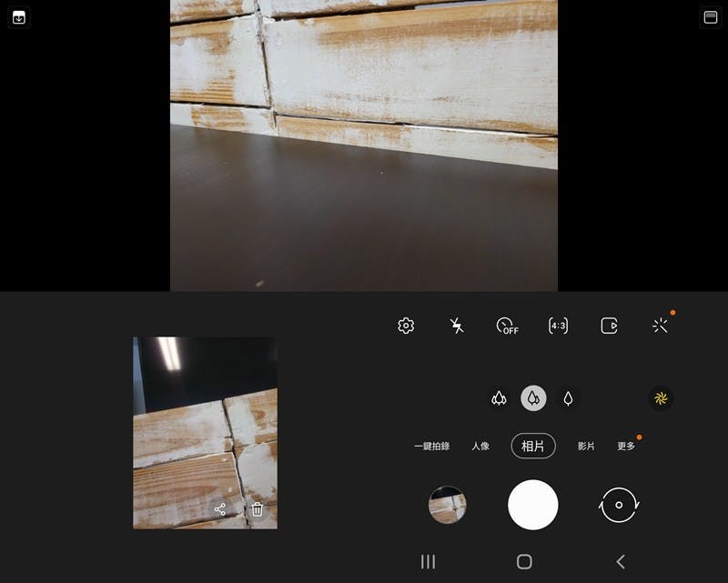Delete the previewed photo with trash icon

click(x=258, y=509)
